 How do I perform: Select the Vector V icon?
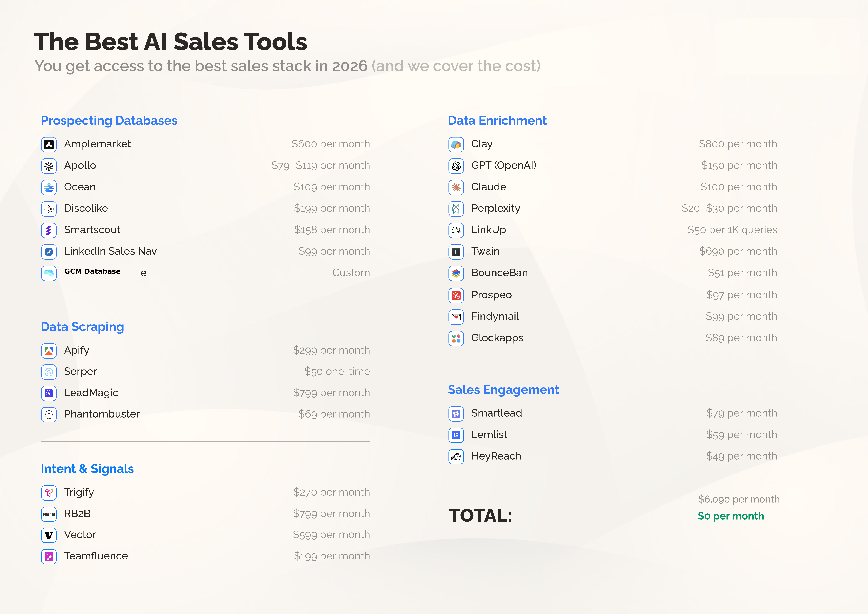pos(49,535)
